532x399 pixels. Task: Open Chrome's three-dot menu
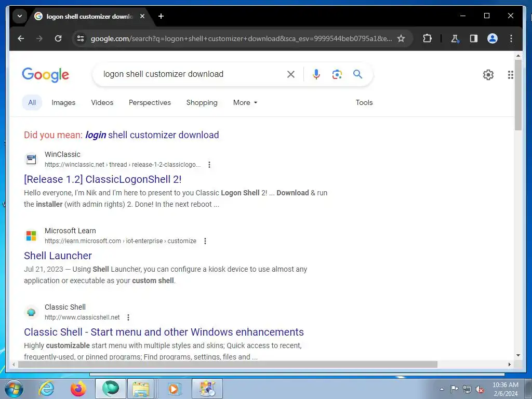tap(511, 38)
